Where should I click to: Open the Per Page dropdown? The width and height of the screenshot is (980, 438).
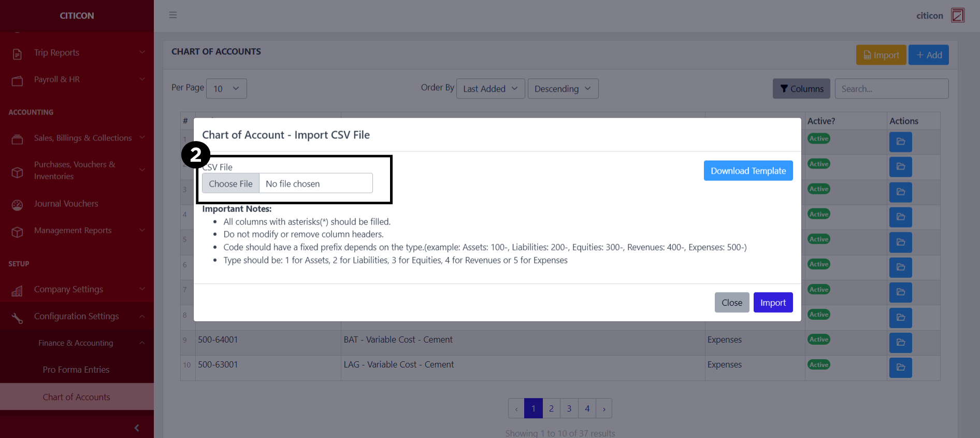pos(226,89)
